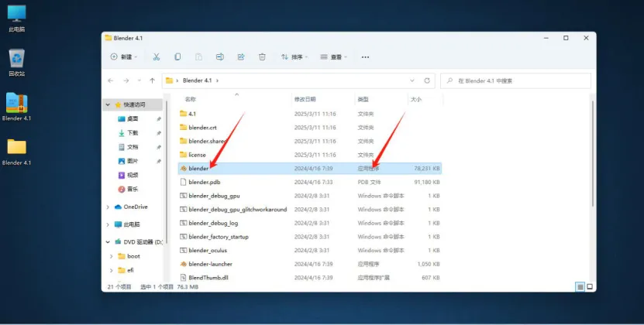Click the Paste clipboard icon

click(x=199, y=57)
